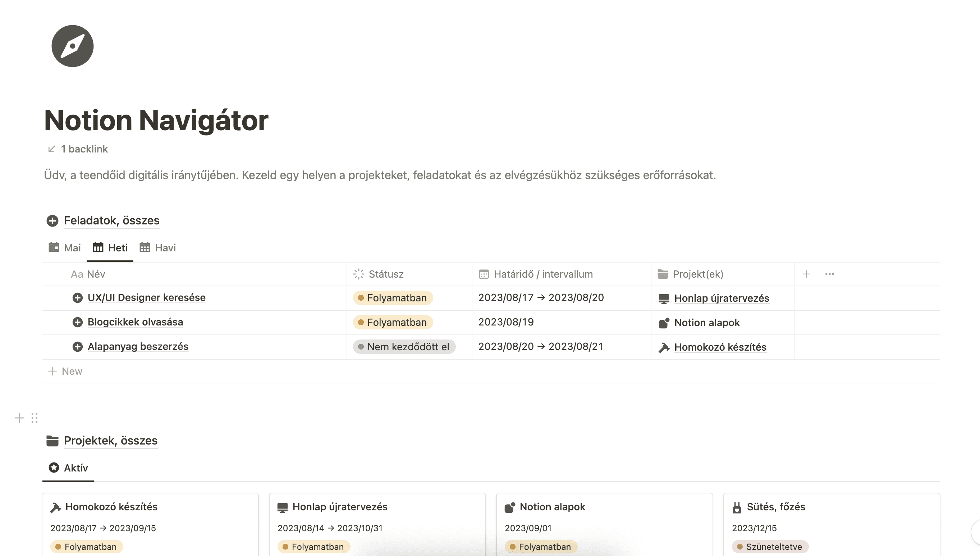Switch to the Heti view tab
The image size is (980, 556).
tap(110, 248)
